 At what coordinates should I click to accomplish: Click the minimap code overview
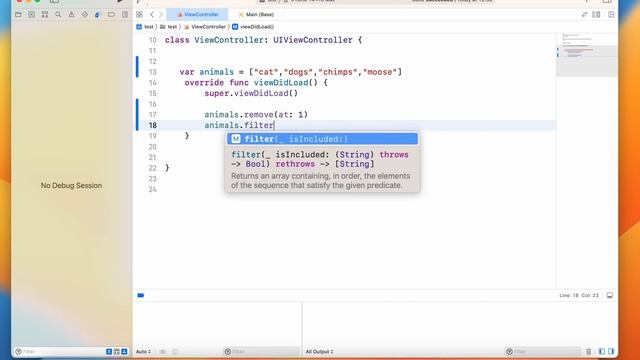587,55
